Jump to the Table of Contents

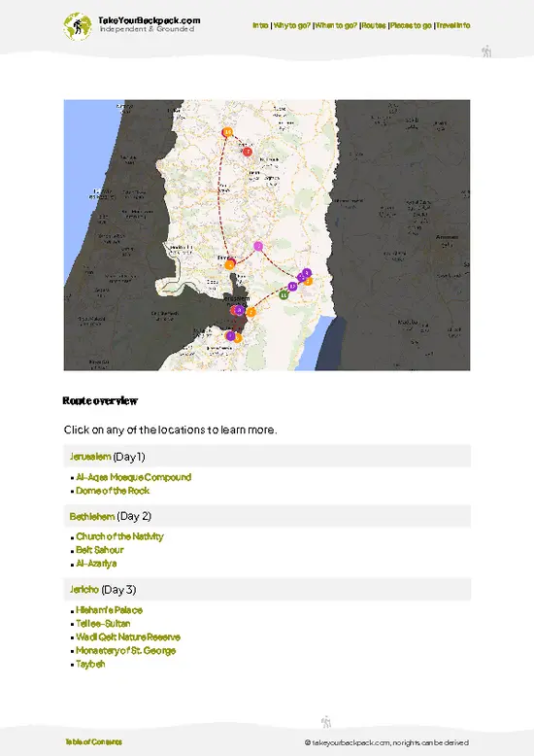point(93,741)
